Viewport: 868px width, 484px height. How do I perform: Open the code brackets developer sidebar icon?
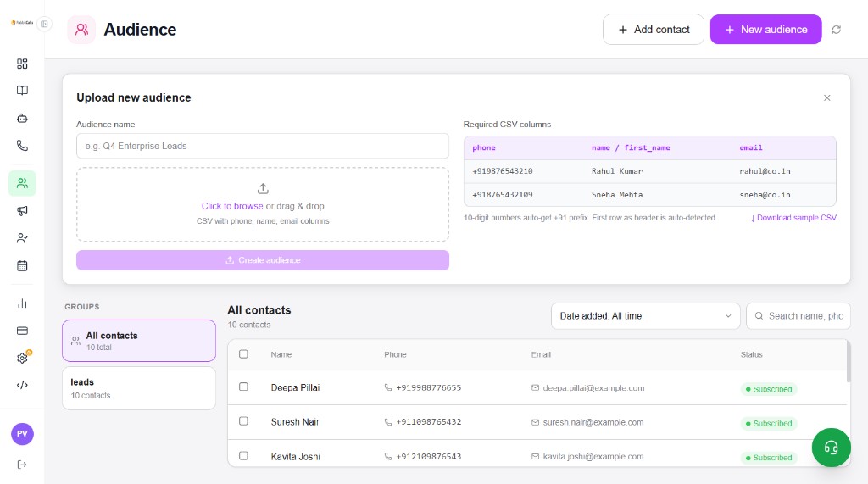[22, 385]
